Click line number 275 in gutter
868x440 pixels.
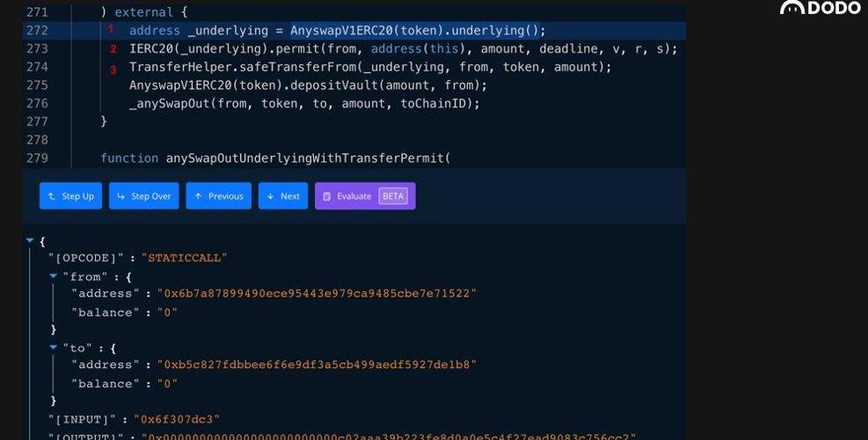pos(38,85)
